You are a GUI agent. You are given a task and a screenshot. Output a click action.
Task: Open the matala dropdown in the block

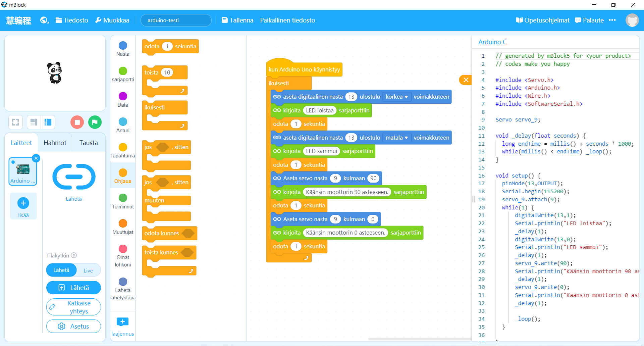[x=396, y=138]
